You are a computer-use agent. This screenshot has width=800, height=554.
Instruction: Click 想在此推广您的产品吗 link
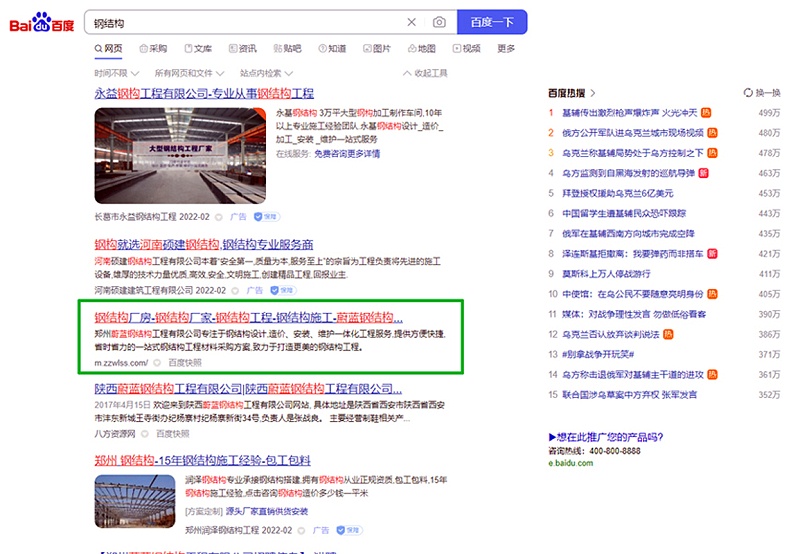click(x=606, y=437)
